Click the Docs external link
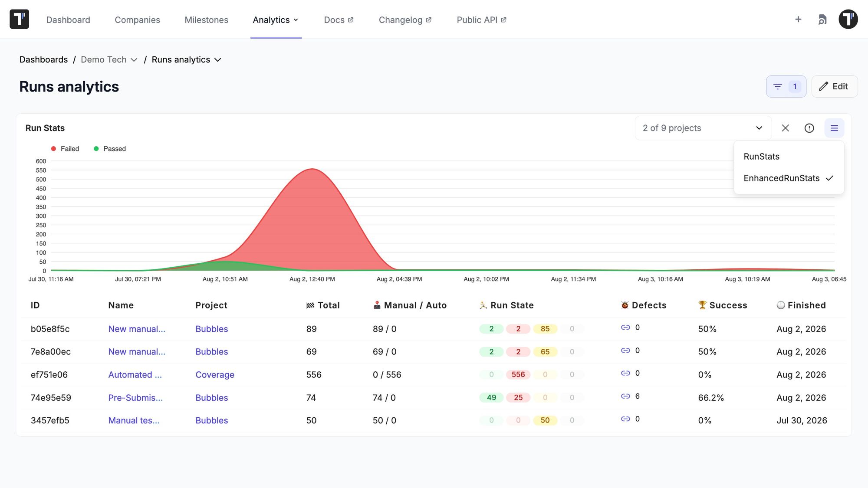 (339, 20)
